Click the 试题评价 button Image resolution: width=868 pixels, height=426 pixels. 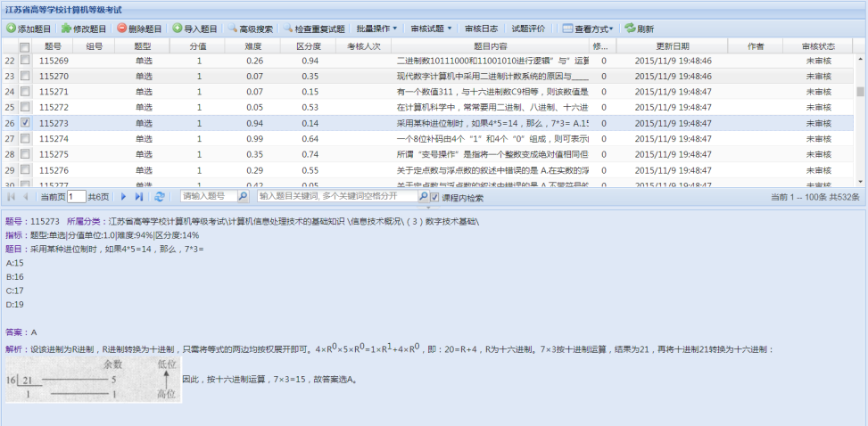(528, 29)
